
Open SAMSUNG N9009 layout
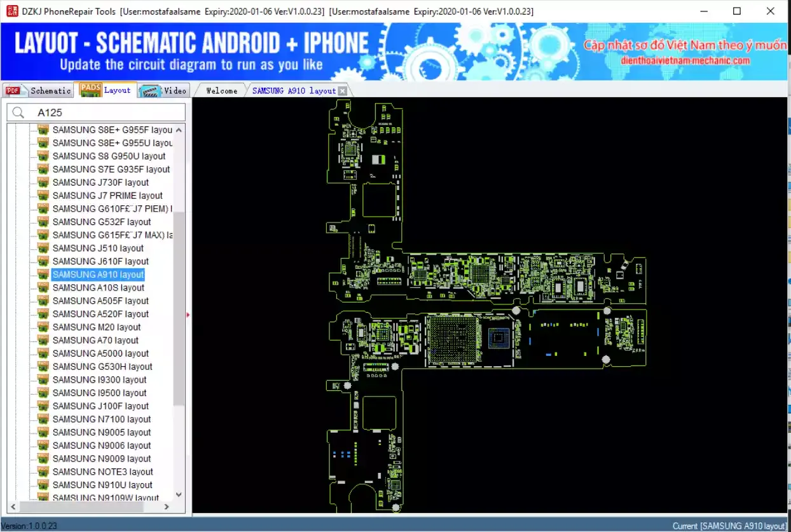102,459
